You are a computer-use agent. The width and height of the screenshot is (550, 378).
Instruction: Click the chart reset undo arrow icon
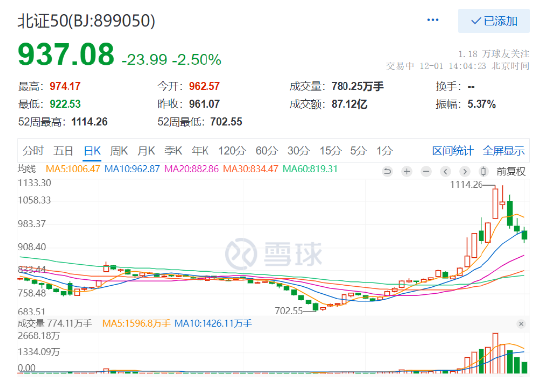point(387,171)
